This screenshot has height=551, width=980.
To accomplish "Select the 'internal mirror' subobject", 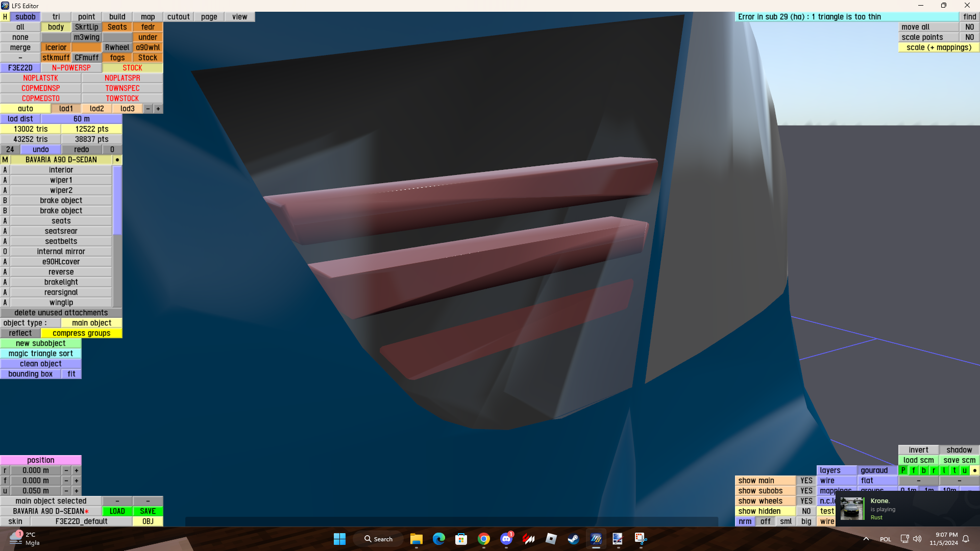I will (x=61, y=252).
